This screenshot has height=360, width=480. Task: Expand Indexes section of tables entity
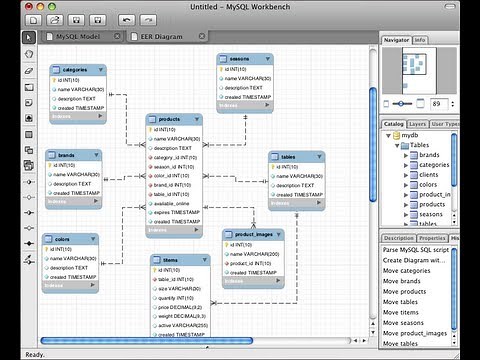[319, 203]
